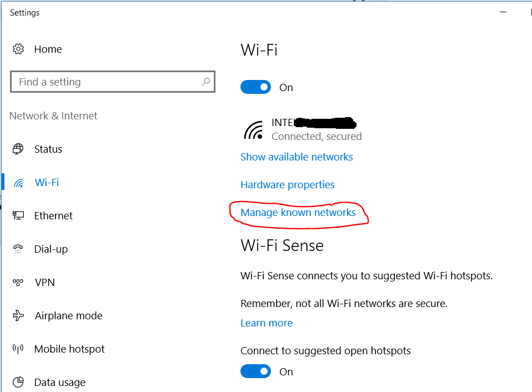Click the search magnifier icon
The image size is (532, 392).
pyautogui.click(x=205, y=82)
